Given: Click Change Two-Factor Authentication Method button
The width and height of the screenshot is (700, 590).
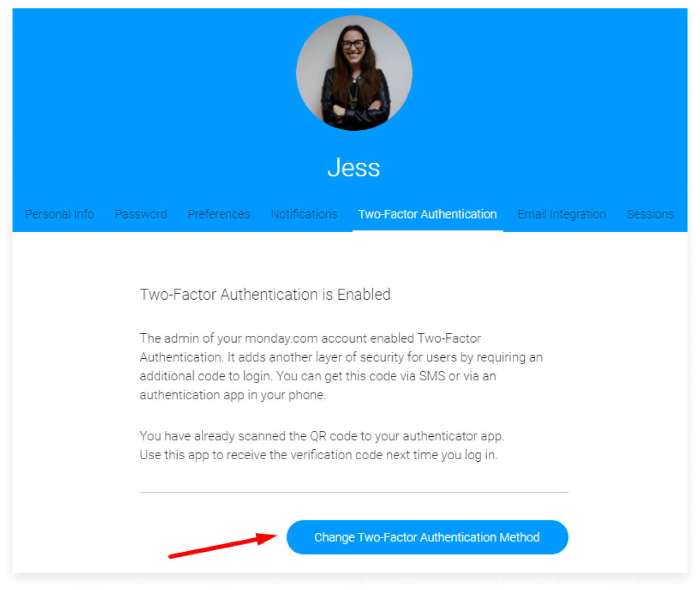Looking at the screenshot, I should point(427,537).
